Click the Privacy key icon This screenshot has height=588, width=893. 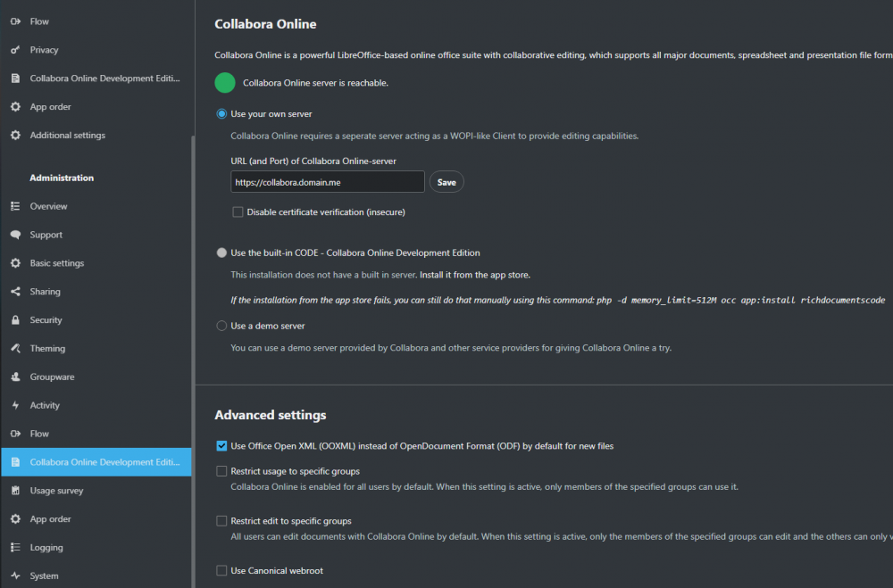[x=15, y=50]
